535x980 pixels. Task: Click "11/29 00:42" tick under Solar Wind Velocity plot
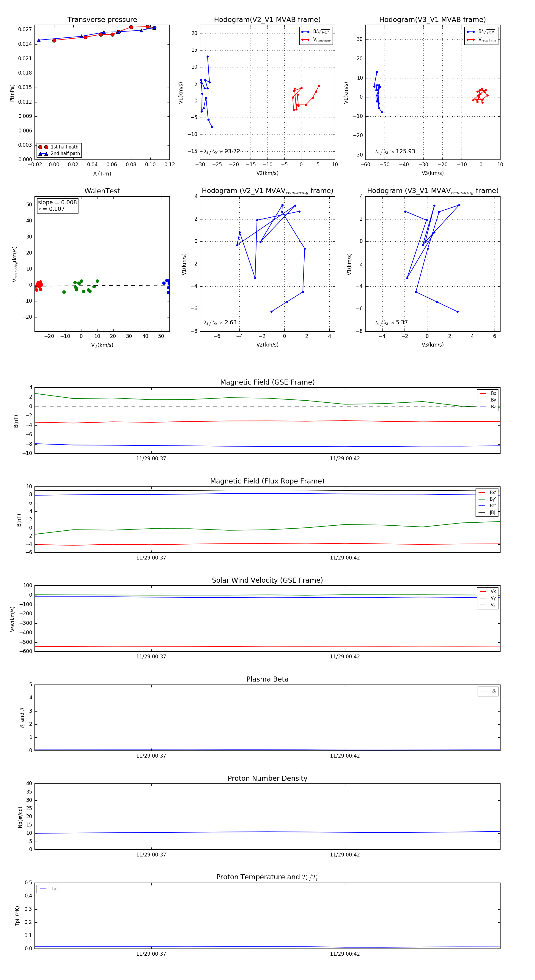tap(345, 657)
